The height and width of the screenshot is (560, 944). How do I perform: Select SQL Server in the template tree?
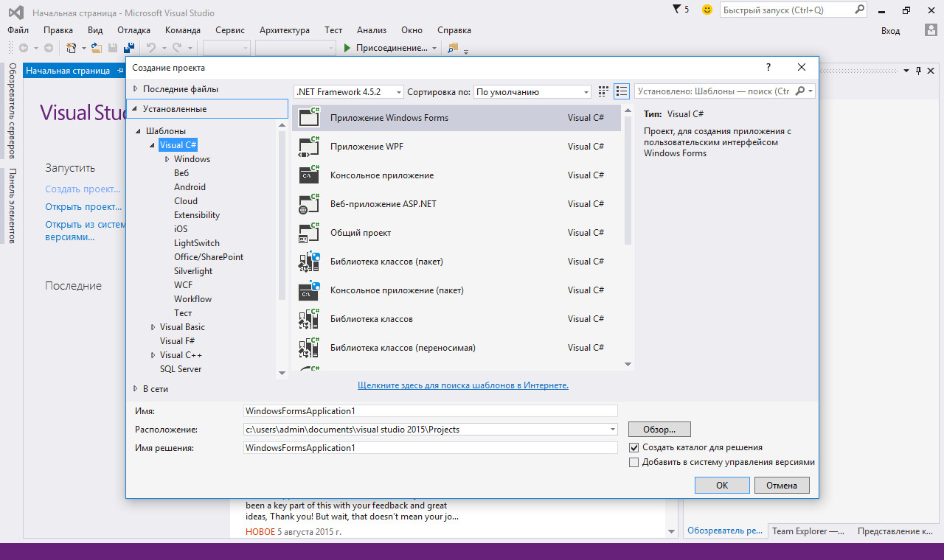(x=181, y=369)
